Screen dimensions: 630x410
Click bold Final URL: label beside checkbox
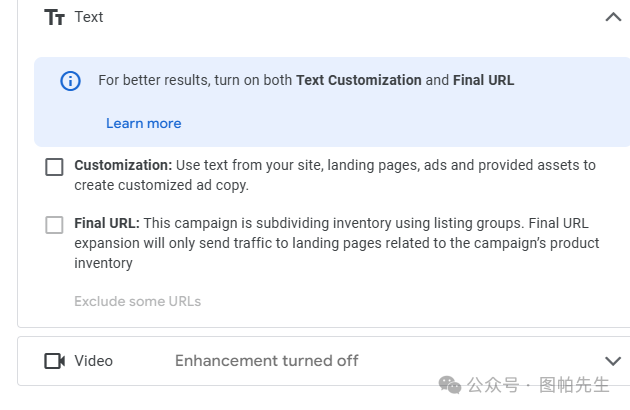pyautogui.click(x=107, y=223)
